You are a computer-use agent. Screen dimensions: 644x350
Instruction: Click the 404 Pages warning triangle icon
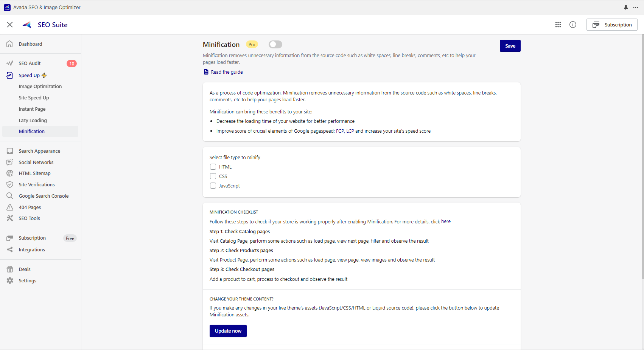[x=10, y=207]
